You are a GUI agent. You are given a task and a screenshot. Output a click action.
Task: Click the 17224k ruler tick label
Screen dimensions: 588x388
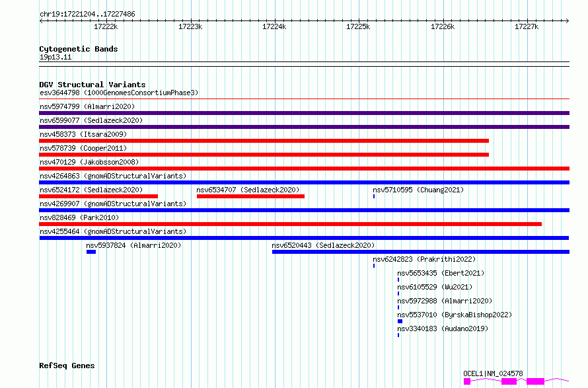(x=274, y=26)
